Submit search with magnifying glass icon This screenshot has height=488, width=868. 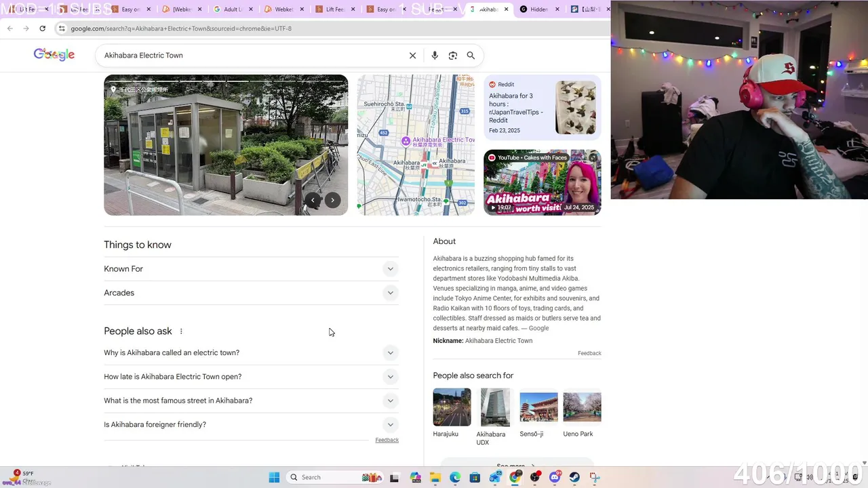pyautogui.click(x=471, y=56)
